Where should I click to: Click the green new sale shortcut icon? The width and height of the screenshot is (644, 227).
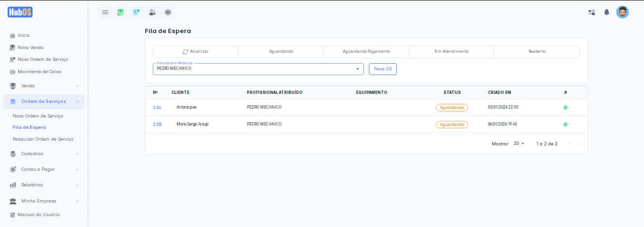pos(121,12)
